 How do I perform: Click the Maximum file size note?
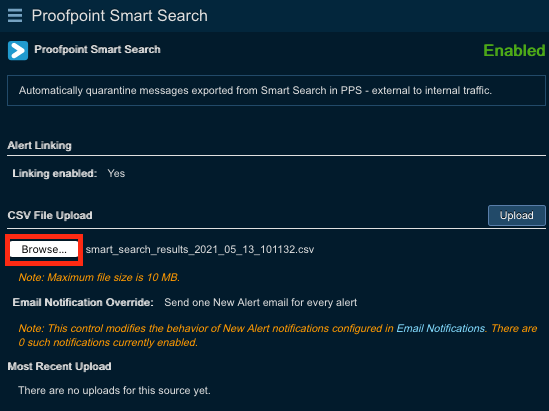point(99,277)
